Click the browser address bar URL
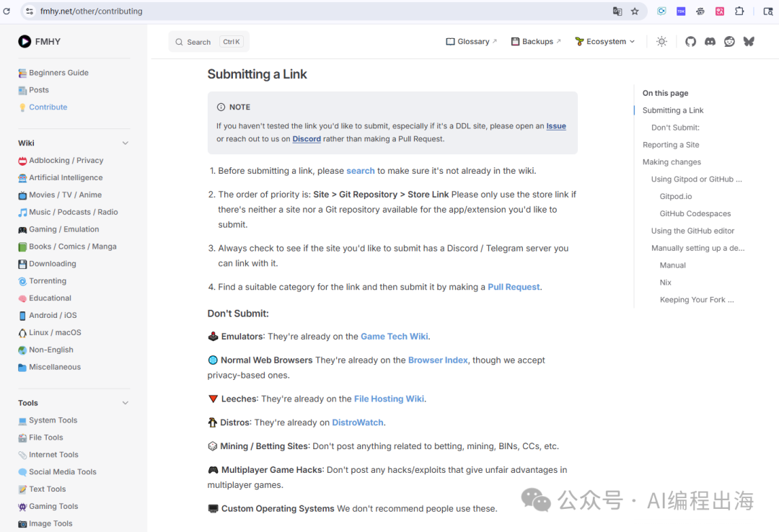 pos(92,12)
